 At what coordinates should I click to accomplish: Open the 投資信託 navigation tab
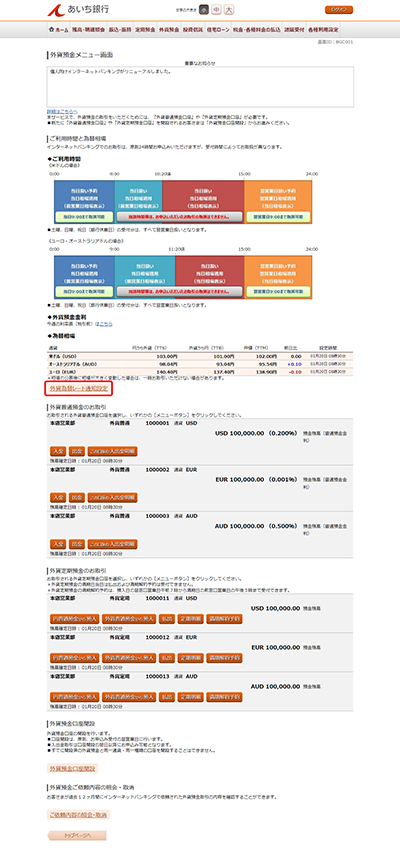pos(193,29)
